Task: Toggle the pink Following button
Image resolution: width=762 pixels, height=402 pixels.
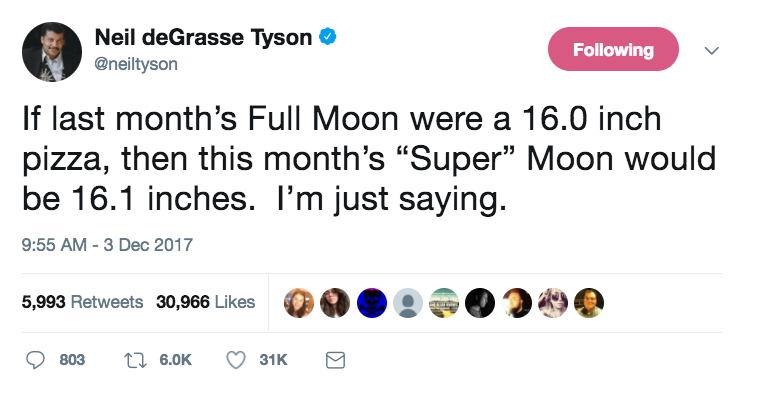Action: pos(613,49)
